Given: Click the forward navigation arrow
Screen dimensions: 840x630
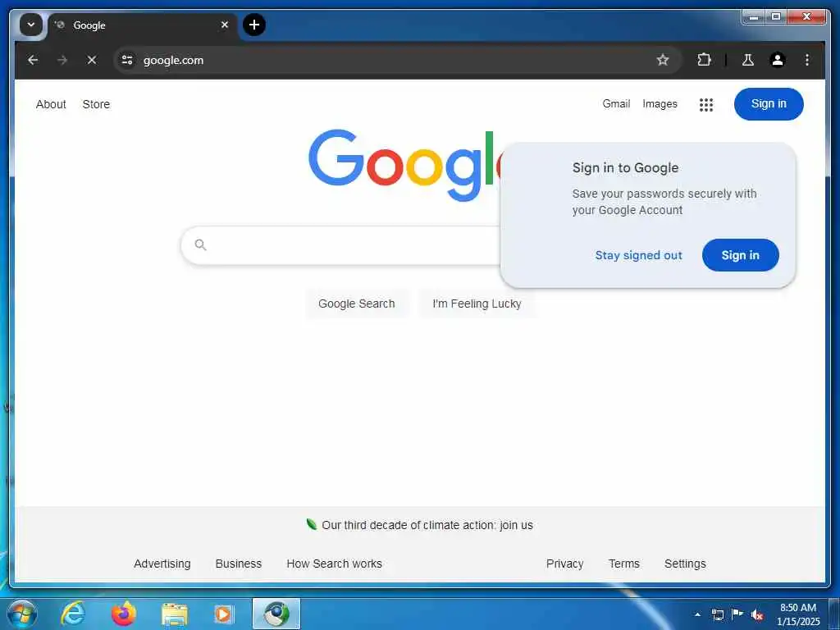Looking at the screenshot, I should click(x=62, y=60).
